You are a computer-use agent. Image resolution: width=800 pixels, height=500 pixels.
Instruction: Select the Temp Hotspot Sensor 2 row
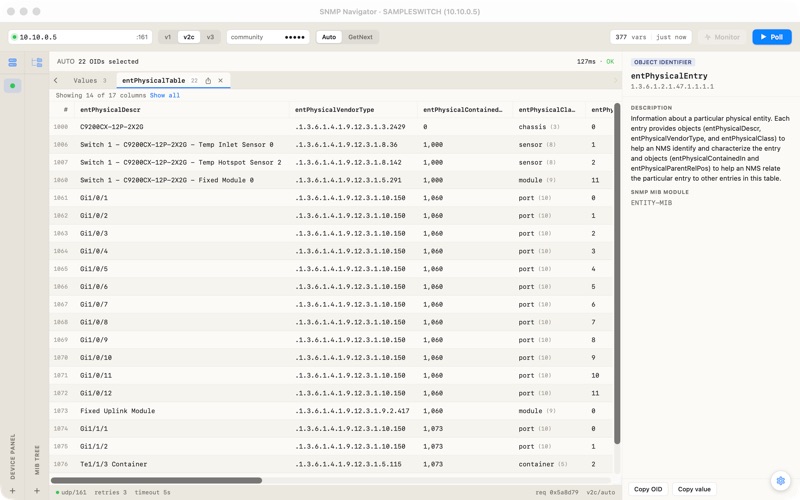(332, 162)
